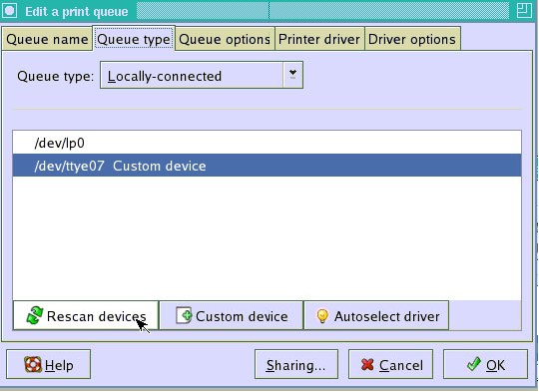Click the Custom device plus-page icon
Screen dimensions: 539x392
pos(184,315)
